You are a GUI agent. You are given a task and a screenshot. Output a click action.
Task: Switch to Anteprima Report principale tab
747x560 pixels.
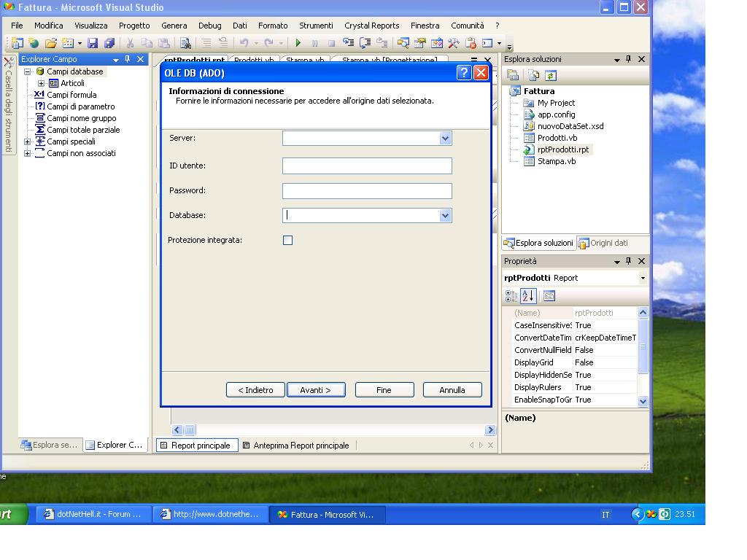pyautogui.click(x=296, y=446)
